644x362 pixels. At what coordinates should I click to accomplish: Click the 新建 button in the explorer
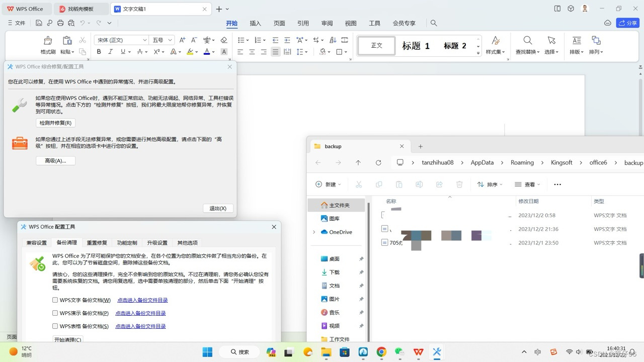[x=328, y=185]
